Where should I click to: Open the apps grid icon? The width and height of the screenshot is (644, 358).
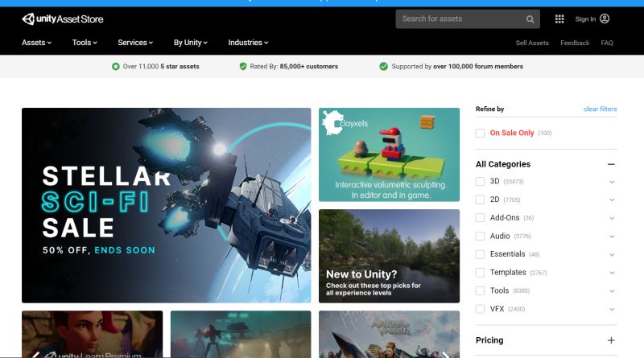pyautogui.click(x=559, y=19)
